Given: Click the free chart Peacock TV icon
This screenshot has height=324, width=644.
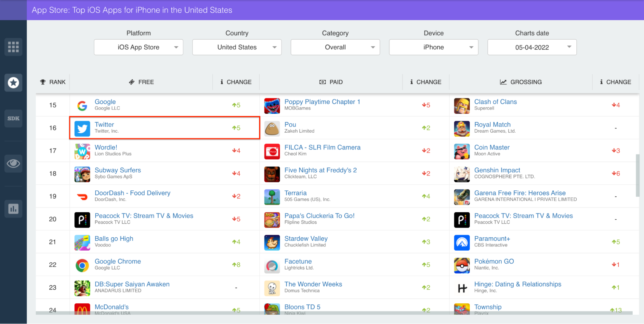Looking at the screenshot, I should (82, 220).
